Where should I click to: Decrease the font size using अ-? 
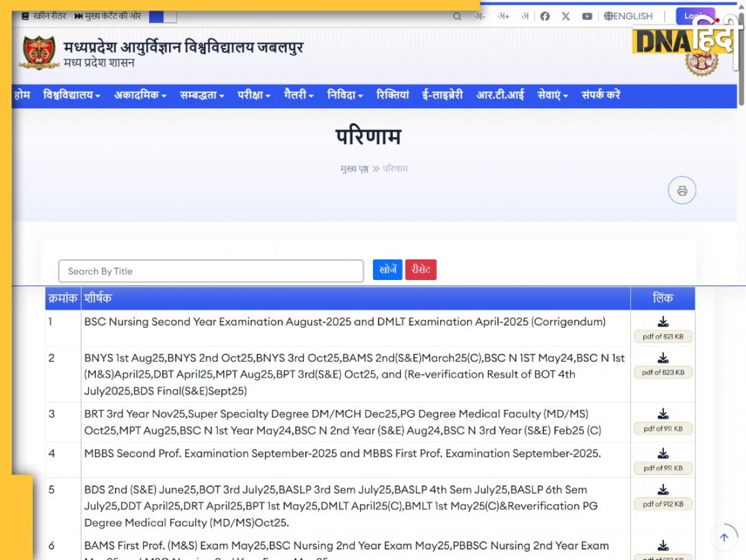(x=479, y=16)
